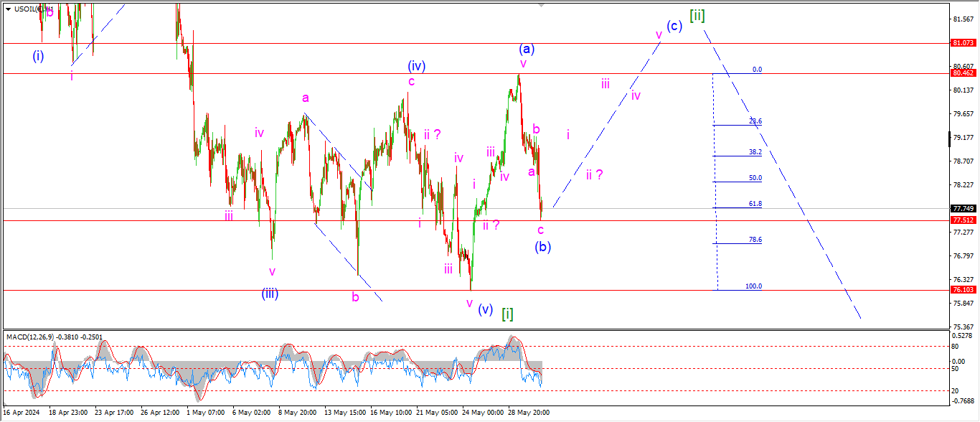Screen dimensions: 980x422
Task: Select the blue (v) wave label
Action: tap(486, 309)
